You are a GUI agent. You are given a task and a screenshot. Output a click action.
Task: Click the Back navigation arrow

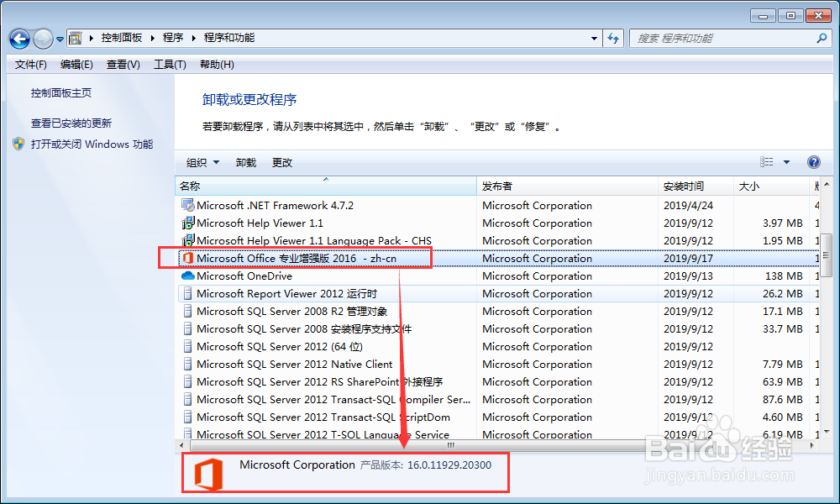[20, 39]
